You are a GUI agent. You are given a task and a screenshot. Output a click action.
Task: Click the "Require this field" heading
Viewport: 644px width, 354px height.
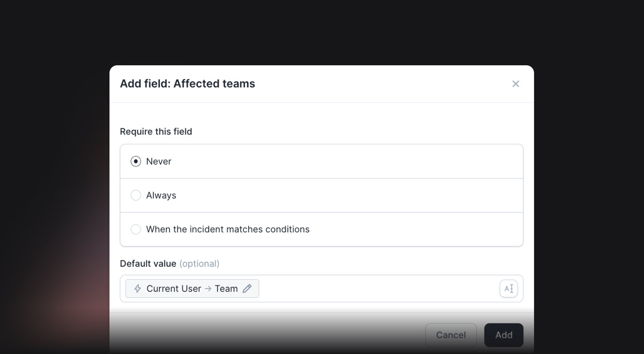click(x=156, y=131)
